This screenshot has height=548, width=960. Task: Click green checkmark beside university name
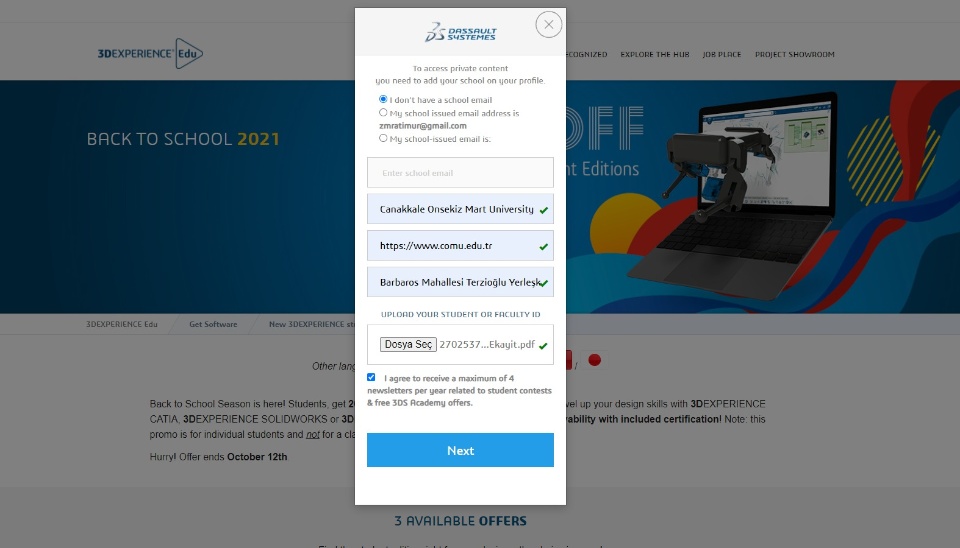tap(544, 210)
